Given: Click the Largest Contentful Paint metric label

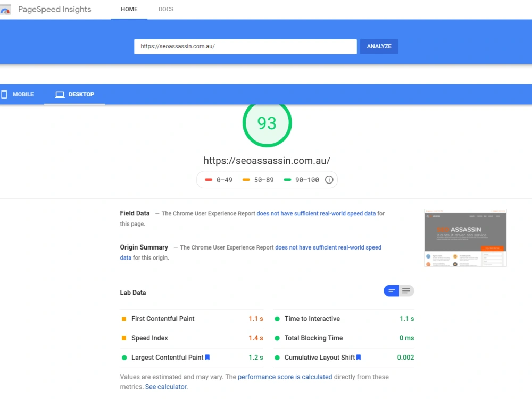Looking at the screenshot, I should tap(167, 358).
